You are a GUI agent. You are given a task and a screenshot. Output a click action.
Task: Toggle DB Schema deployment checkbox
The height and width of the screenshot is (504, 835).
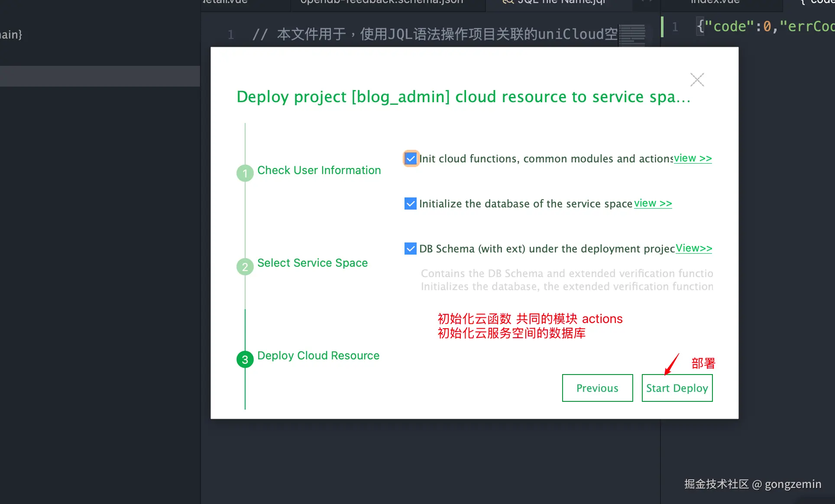pyautogui.click(x=410, y=249)
